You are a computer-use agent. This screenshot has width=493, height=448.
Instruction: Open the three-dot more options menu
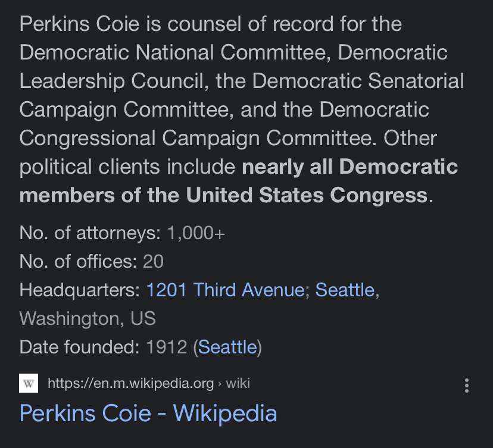(x=467, y=386)
